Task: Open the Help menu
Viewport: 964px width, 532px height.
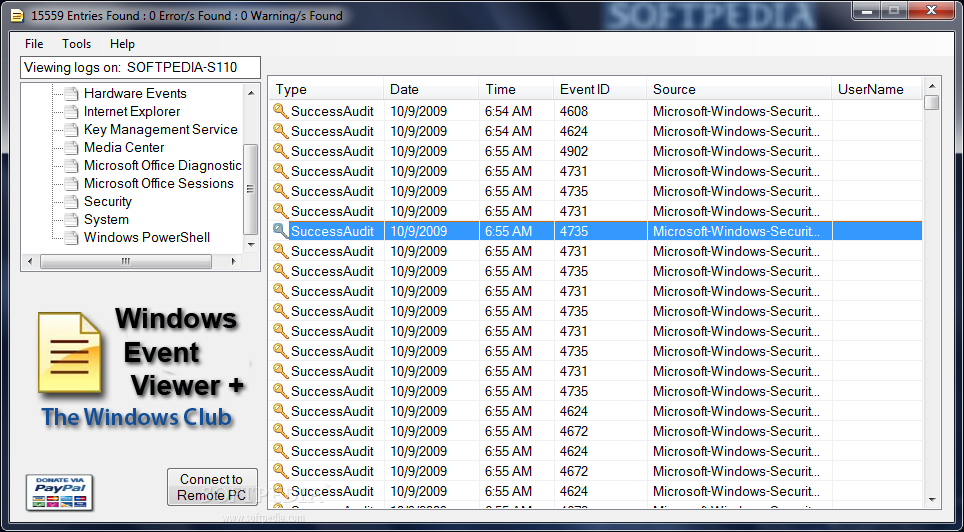Action: pyautogui.click(x=122, y=44)
